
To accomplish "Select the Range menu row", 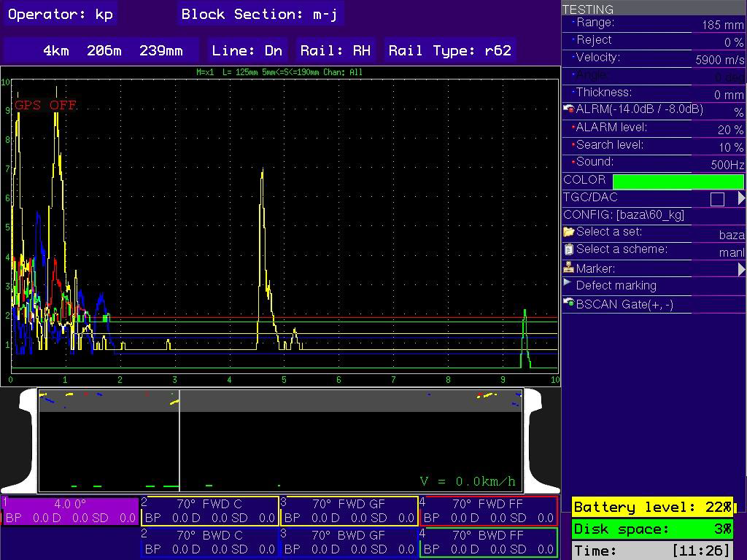I will coord(653,23).
